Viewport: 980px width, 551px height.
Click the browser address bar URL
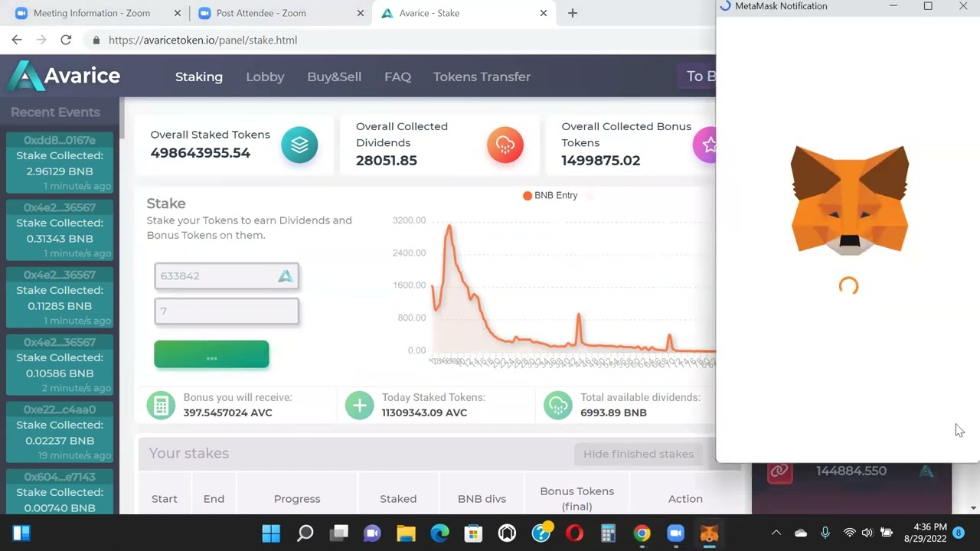click(x=203, y=40)
